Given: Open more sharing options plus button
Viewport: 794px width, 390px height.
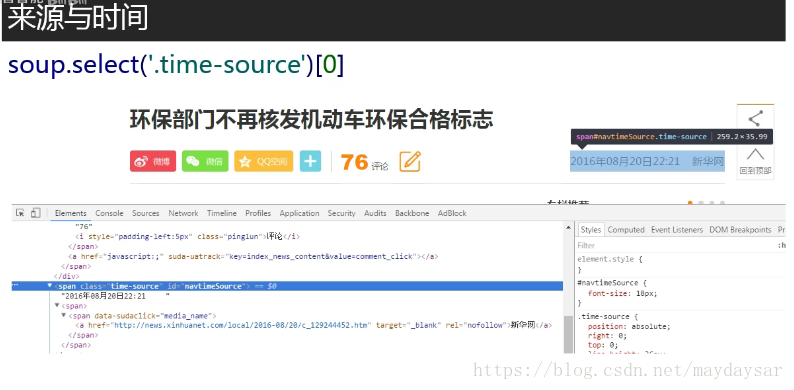Looking at the screenshot, I should click(x=310, y=161).
